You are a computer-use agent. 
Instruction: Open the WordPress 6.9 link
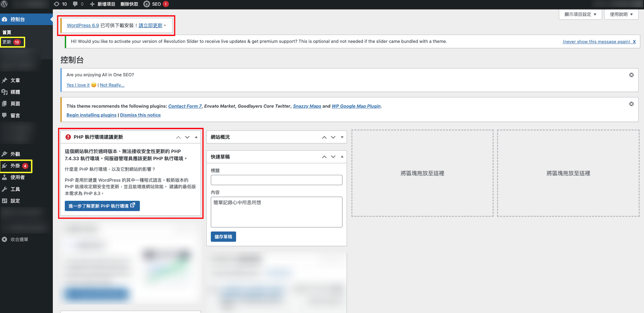pos(83,26)
